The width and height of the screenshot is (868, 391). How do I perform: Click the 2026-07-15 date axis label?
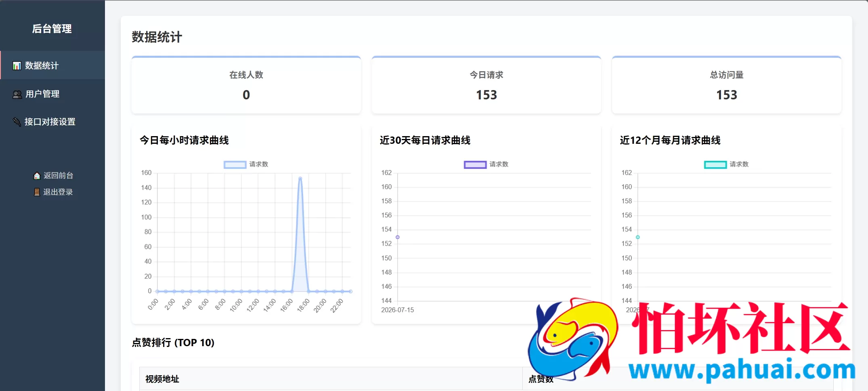(398, 310)
